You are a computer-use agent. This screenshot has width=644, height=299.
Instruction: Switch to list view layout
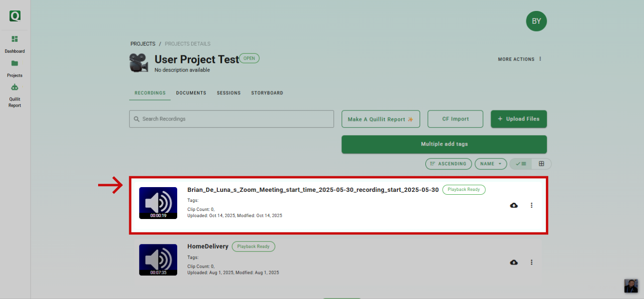coord(521,164)
